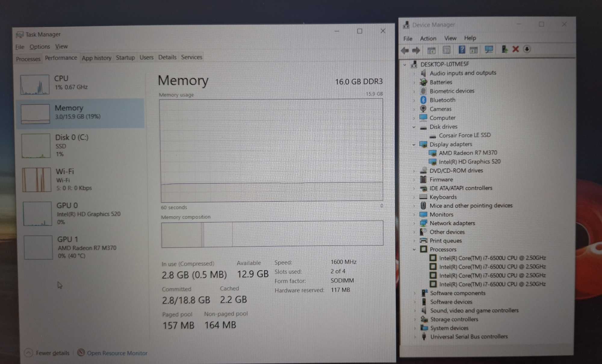The height and width of the screenshot is (364, 602).
Task: Select Biometric devices fingerprint icon
Action: point(423,91)
